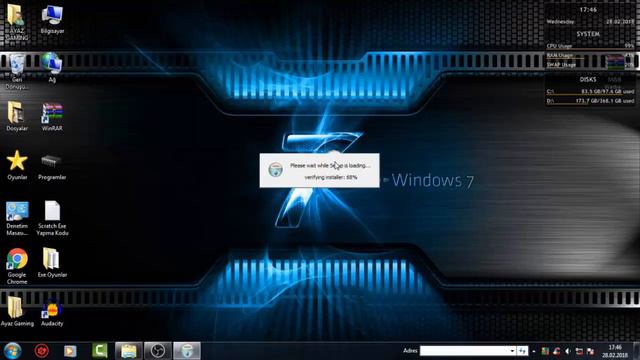Screen dimensions: 640x360
Task: Open the Adres bar dropdown arrow
Action: (512, 351)
